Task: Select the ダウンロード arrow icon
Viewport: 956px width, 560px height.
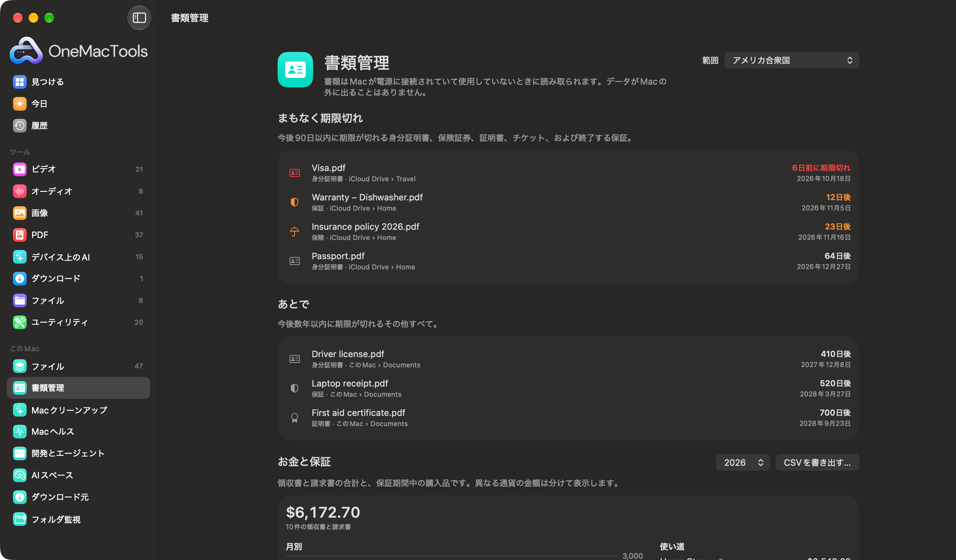Action: coord(20,279)
